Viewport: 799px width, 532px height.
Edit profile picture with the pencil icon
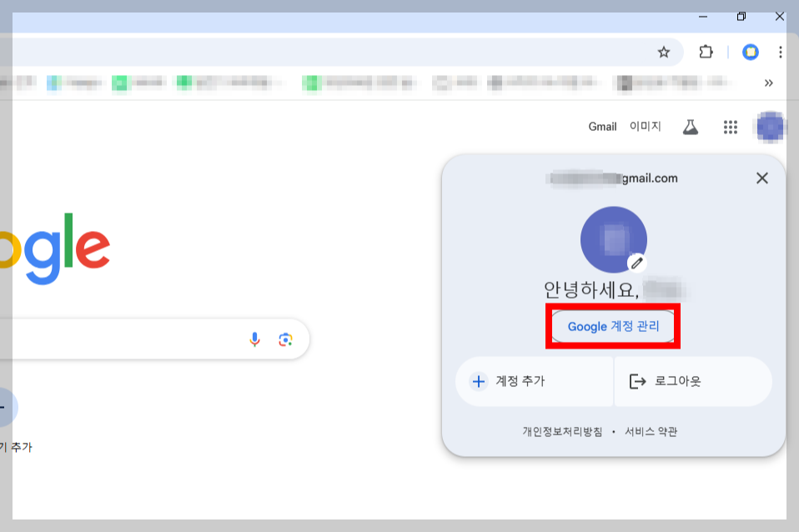[x=636, y=263]
